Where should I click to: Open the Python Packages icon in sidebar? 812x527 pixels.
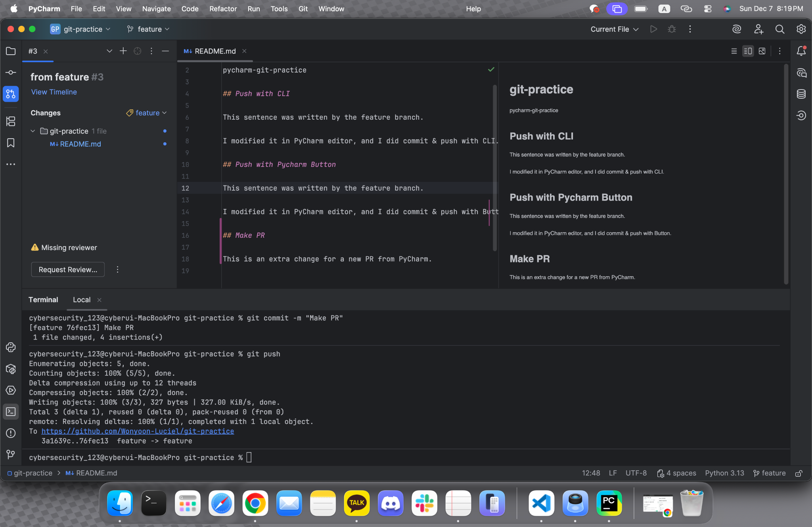click(11, 369)
